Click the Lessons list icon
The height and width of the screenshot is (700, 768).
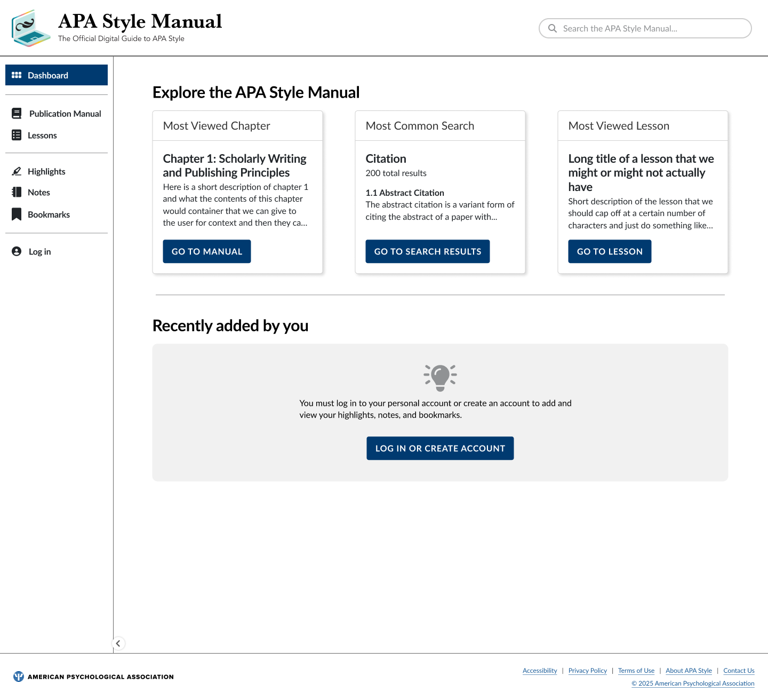[17, 136]
